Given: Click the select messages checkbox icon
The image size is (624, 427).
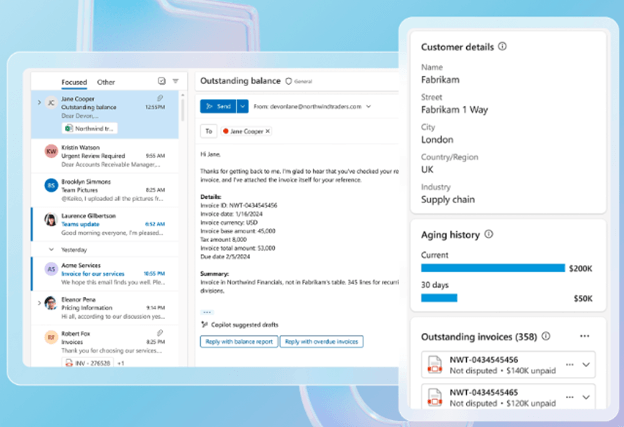Looking at the screenshot, I should coord(162,81).
